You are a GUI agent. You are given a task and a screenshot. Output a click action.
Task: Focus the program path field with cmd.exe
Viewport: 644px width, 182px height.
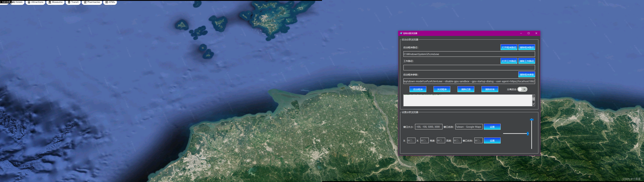point(469,54)
